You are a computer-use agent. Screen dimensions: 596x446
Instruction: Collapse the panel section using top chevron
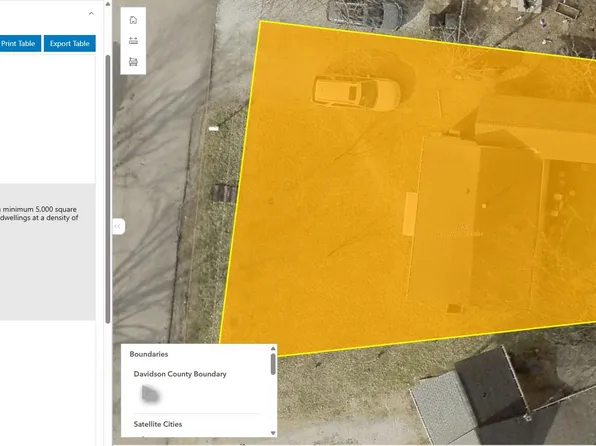pos(91,14)
